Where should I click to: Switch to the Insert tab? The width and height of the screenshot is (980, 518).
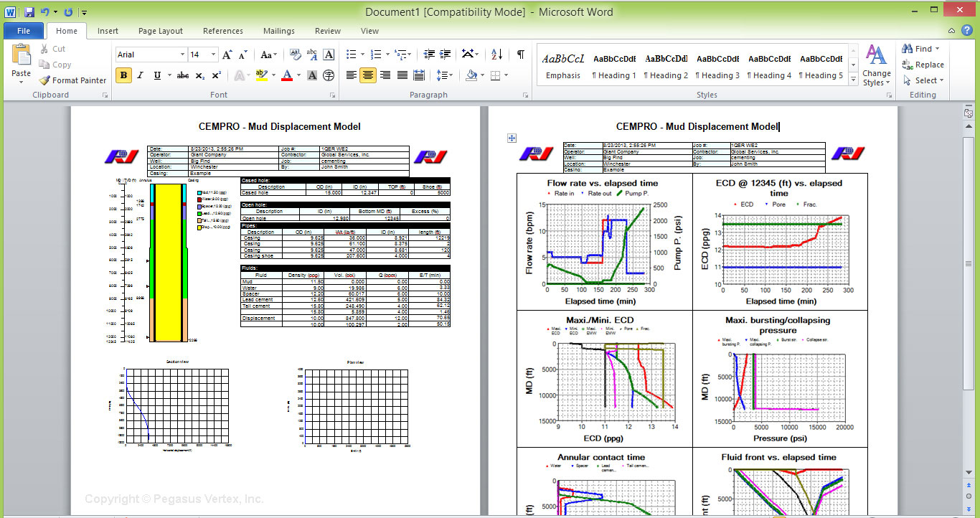[x=108, y=31]
